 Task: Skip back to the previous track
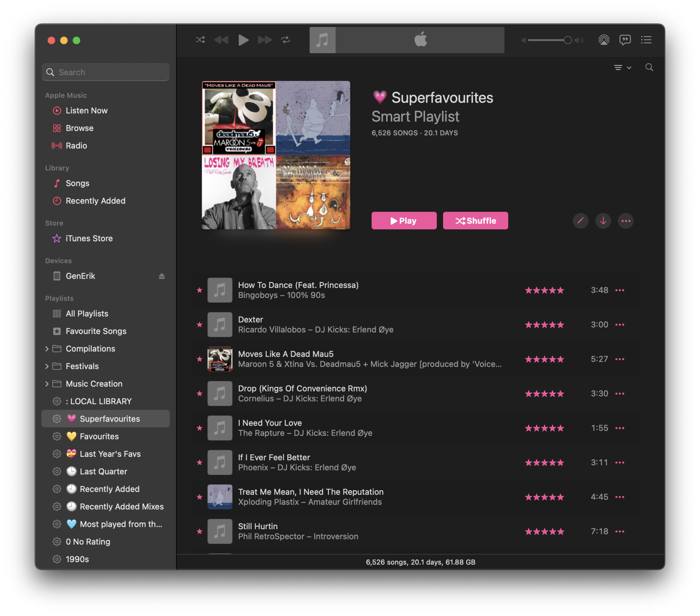pyautogui.click(x=221, y=40)
